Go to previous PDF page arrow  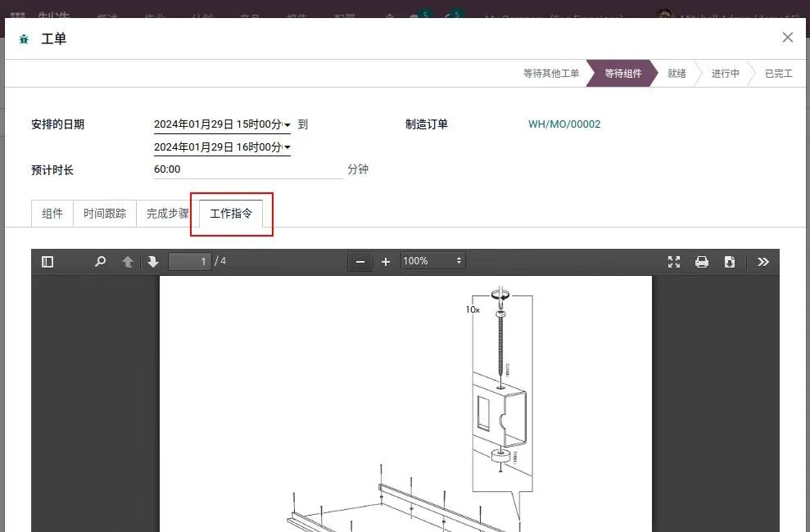tap(127, 262)
